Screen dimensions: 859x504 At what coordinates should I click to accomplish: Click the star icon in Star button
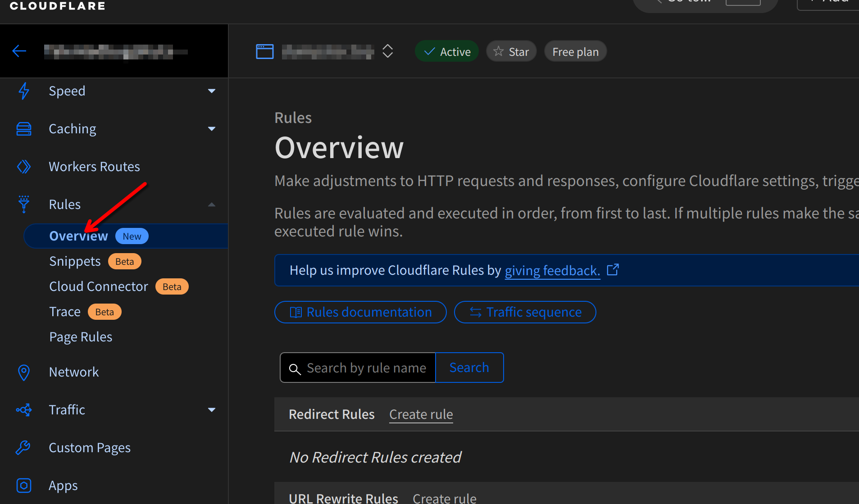(x=498, y=51)
